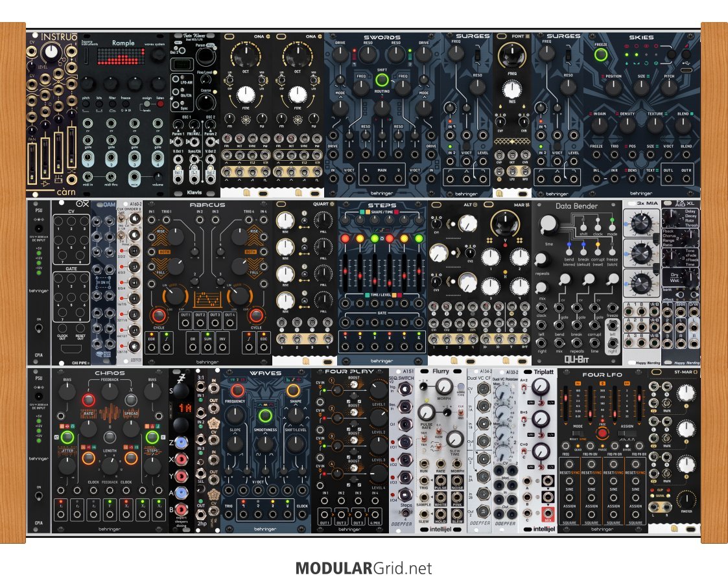
Task: Click the Flurry SLEW TIME knob
Action: click(x=455, y=438)
